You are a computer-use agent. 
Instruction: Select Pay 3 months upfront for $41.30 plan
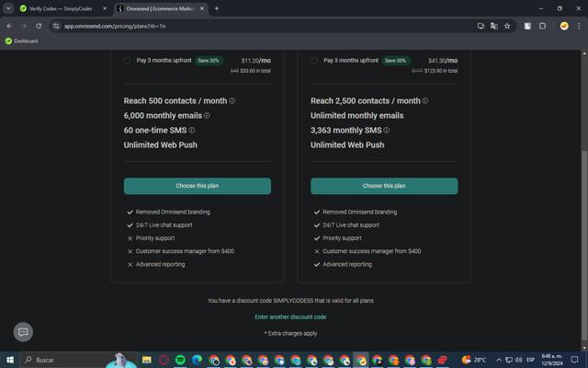314,61
